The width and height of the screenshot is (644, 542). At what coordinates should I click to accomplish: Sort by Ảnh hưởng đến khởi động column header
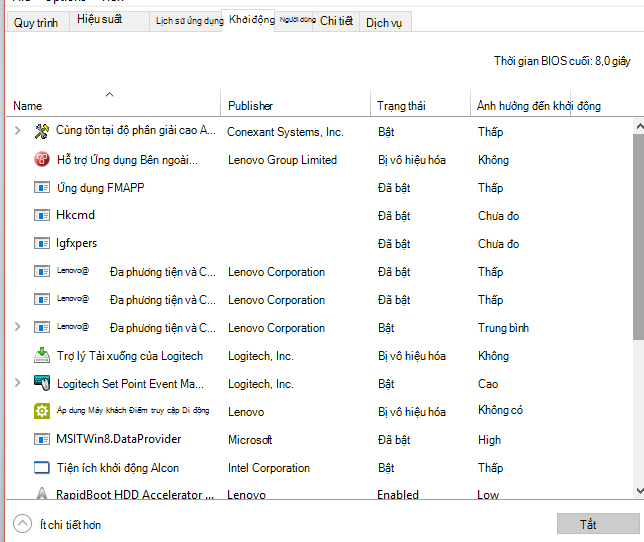(538, 106)
